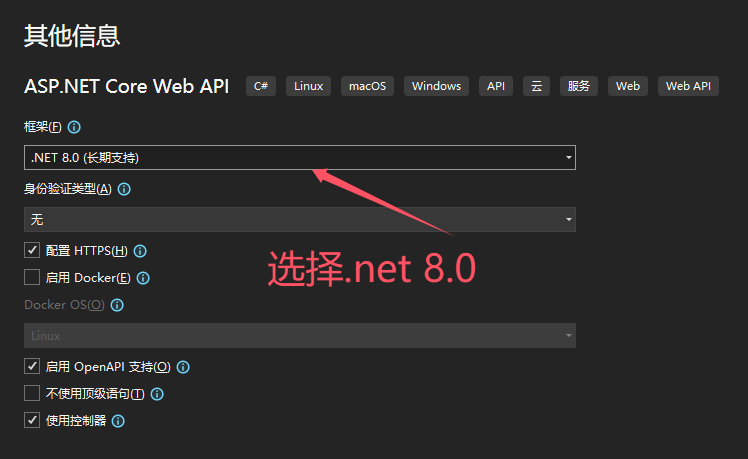
Task: Click the info icon next to 框架
Action: [x=74, y=128]
